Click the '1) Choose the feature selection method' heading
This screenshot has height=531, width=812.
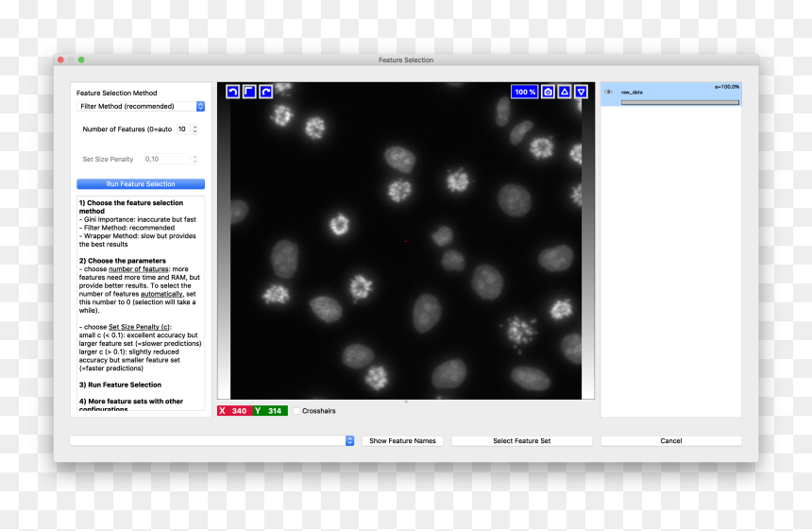(131, 207)
